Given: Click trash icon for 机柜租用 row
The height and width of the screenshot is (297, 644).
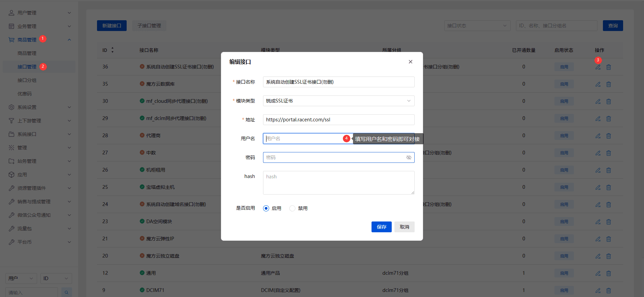Looking at the screenshot, I should (x=609, y=170).
